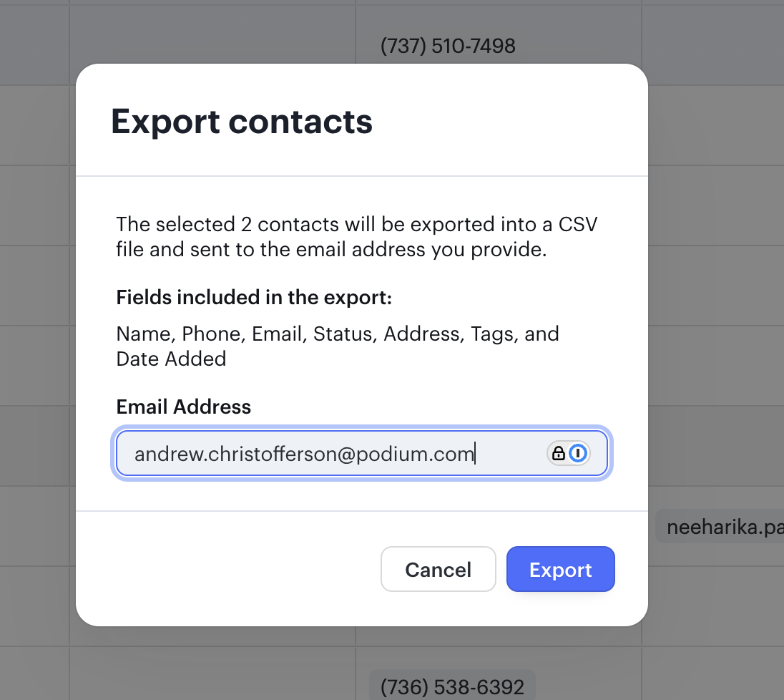
Task: Open the 1Password autofill icon
Action: 578,453
